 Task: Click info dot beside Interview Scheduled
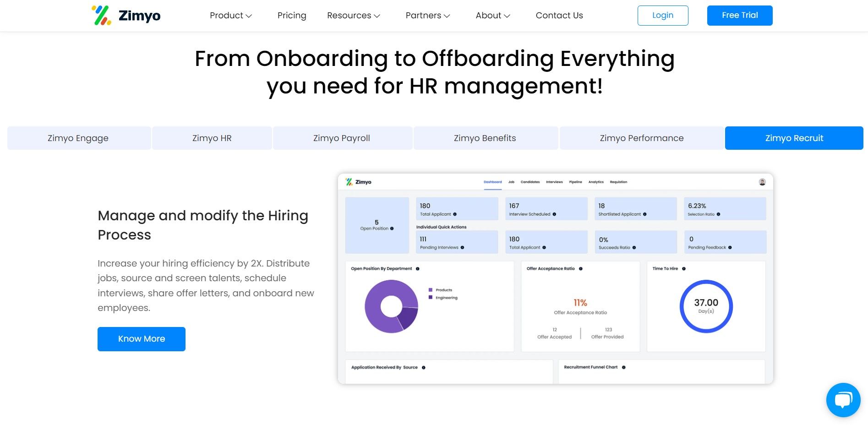554,214
